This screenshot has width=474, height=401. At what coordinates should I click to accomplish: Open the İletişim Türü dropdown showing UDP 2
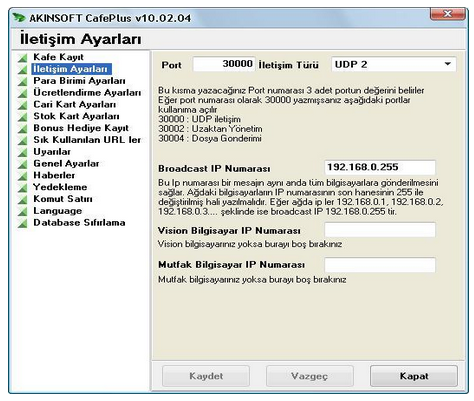(394, 64)
